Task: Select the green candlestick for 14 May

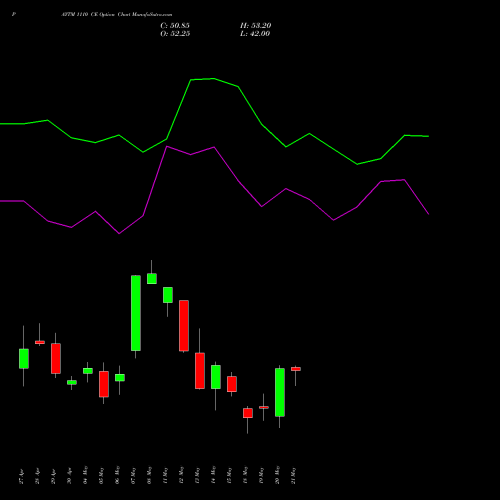Action: (216, 377)
